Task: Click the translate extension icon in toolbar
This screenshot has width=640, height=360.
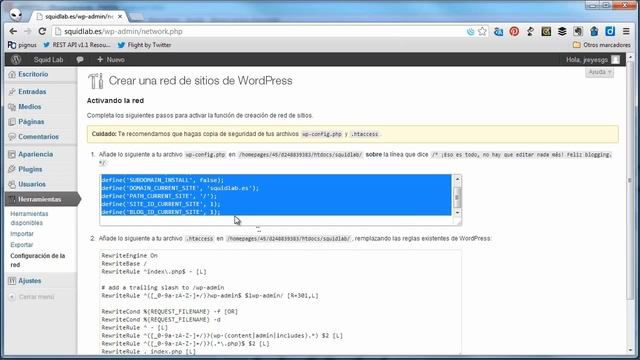Action: click(x=498, y=31)
